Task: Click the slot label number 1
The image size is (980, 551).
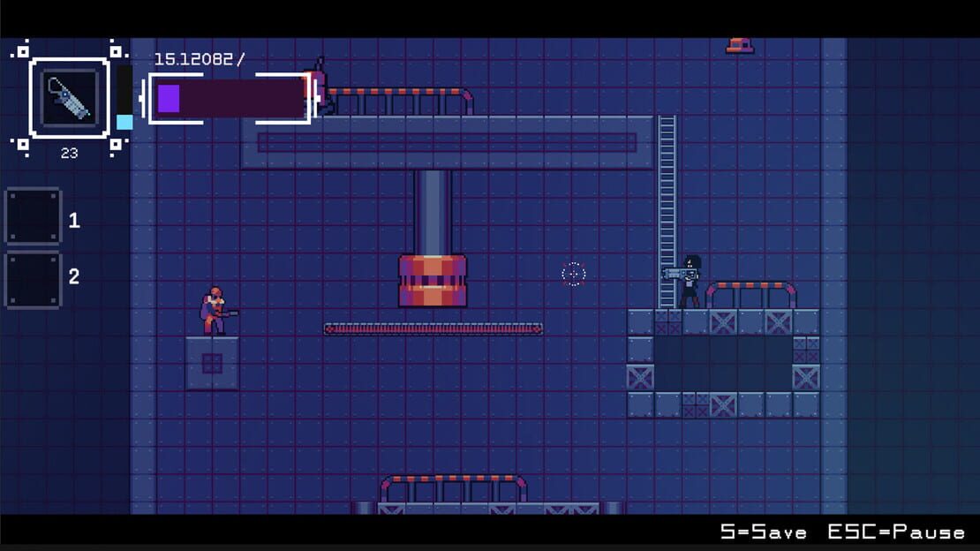Action: click(x=74, y=220)
